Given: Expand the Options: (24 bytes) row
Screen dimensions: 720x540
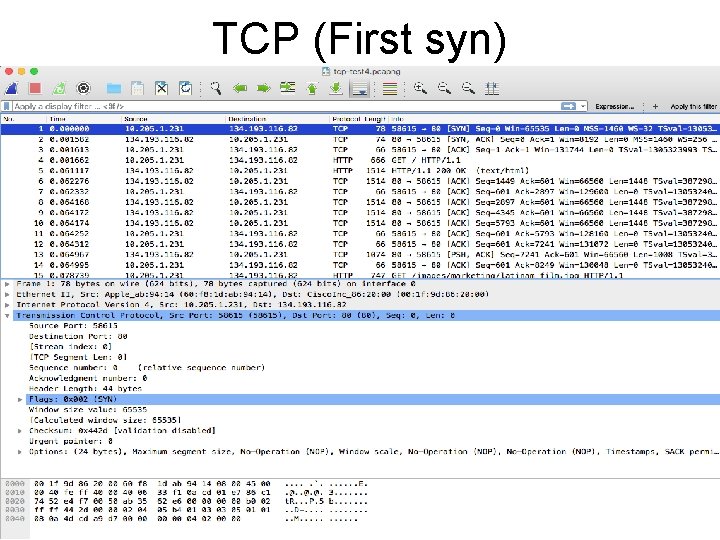Looking at the screenshot, I should coord(20,452).
